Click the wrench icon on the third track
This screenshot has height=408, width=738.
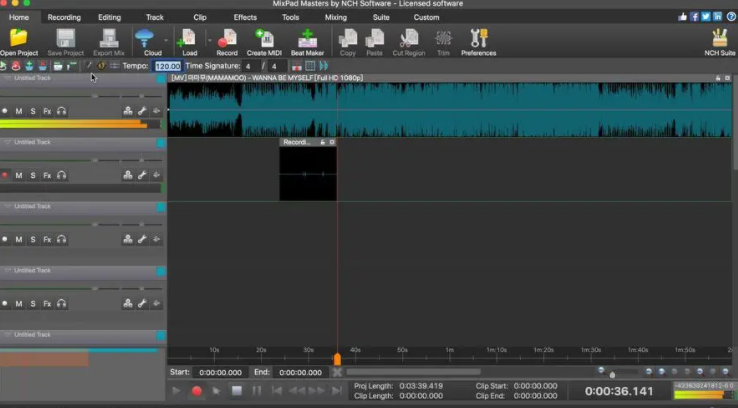(x=142, y=239)
